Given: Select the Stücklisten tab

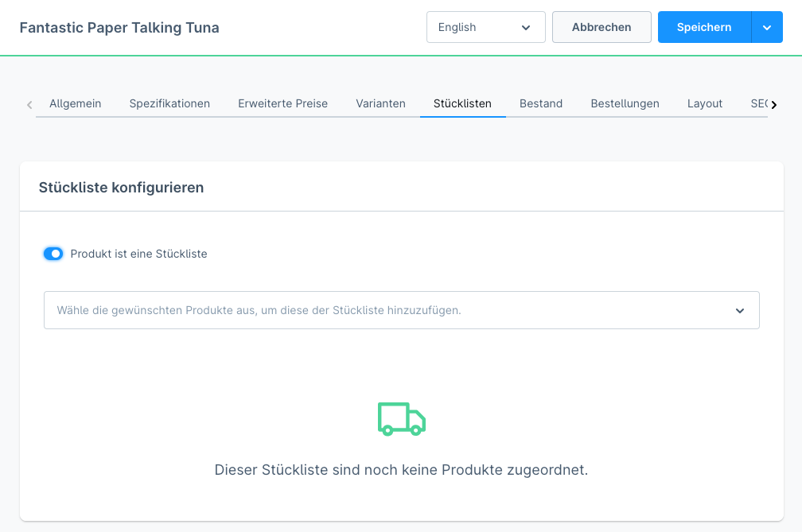Looking at the screenshot, I should click(x=462, y=103).
